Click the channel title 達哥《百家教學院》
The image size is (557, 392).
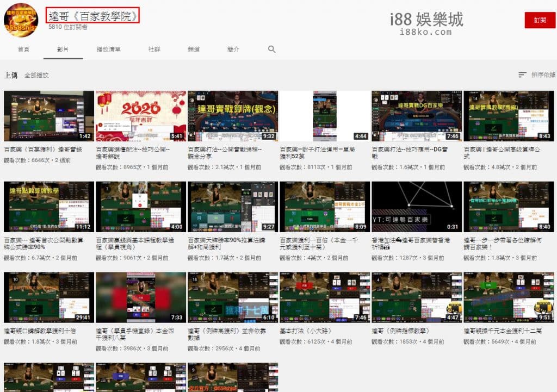(x=92, y=16)
